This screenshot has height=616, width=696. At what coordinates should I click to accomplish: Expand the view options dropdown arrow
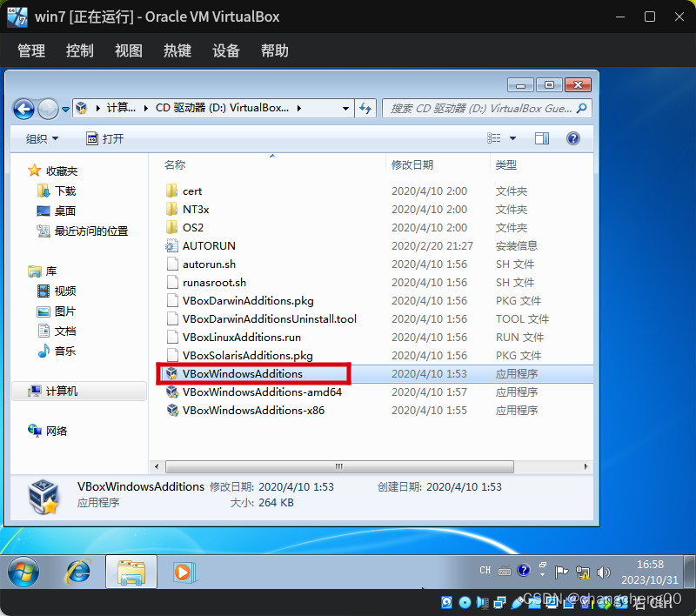512,138
